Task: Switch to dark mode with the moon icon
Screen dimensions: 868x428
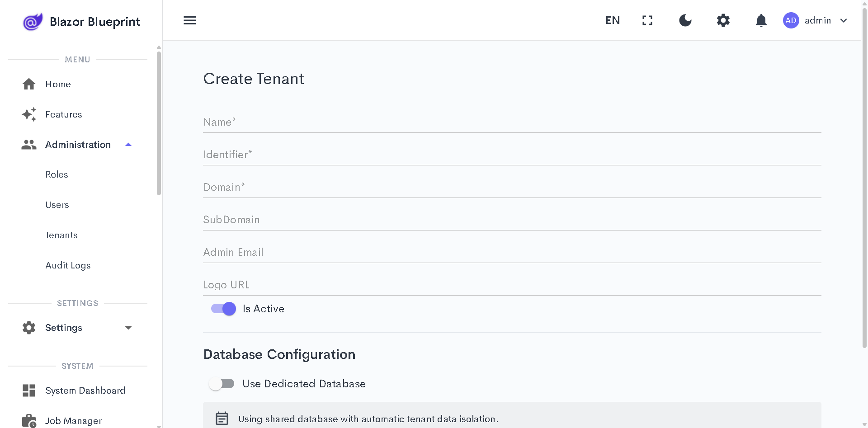Action: [685, 20]
